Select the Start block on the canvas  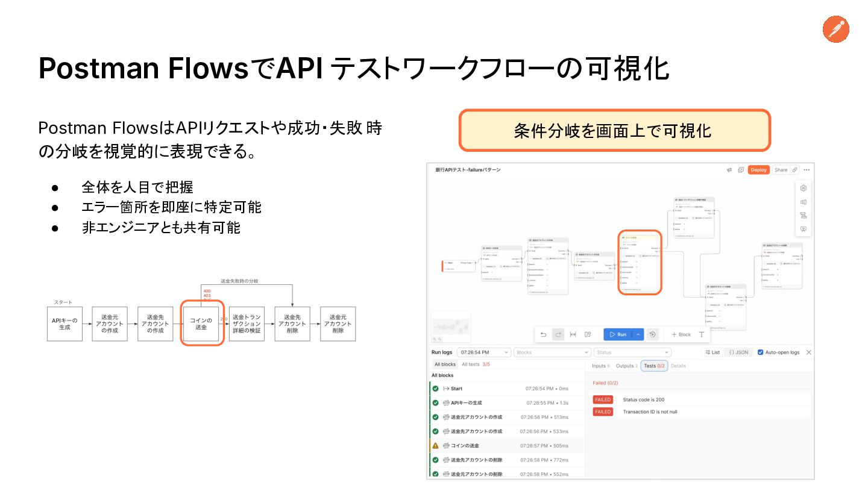coord(459,266)
